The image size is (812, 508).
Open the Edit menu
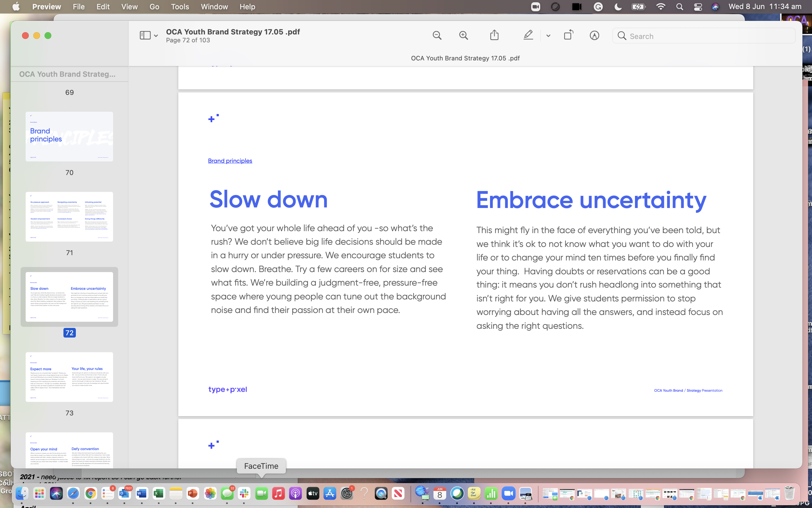[103, 7]
